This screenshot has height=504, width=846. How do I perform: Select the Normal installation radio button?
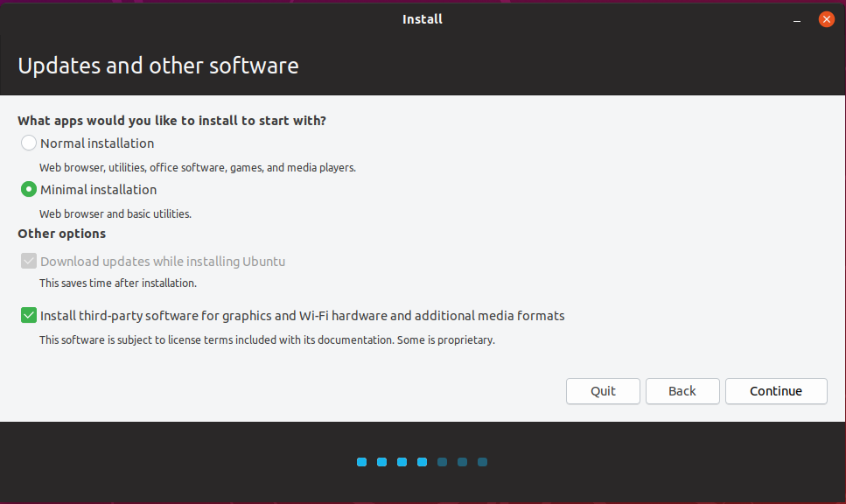[29, 143]
